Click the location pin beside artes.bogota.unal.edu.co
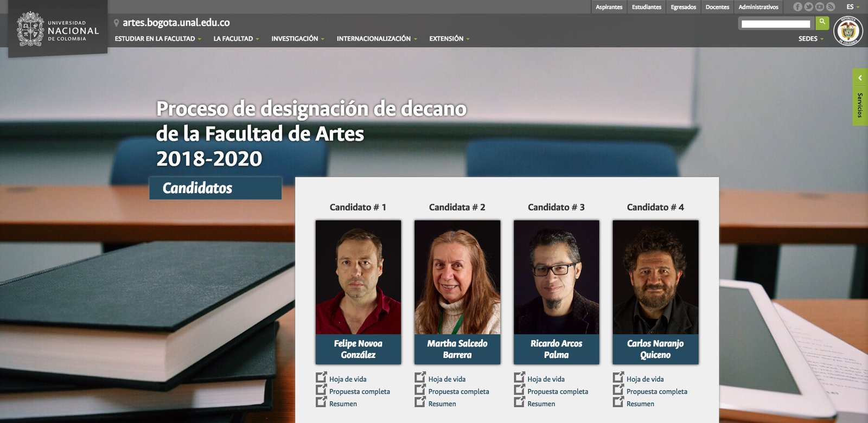The width and height of the screenshot is (868, 423). (116, 23)
